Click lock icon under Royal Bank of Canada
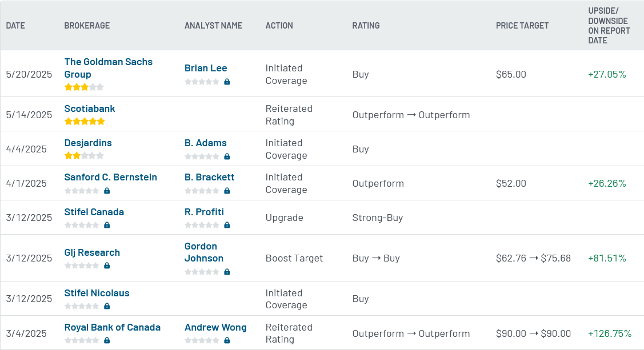This screenshot has height=350, width=644. pyautogui.click(x=107, y=340)
